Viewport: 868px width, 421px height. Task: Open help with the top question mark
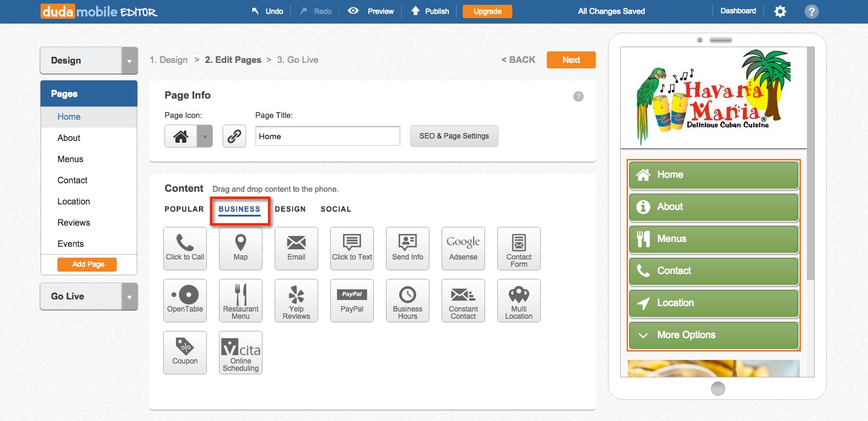[812, 11]
